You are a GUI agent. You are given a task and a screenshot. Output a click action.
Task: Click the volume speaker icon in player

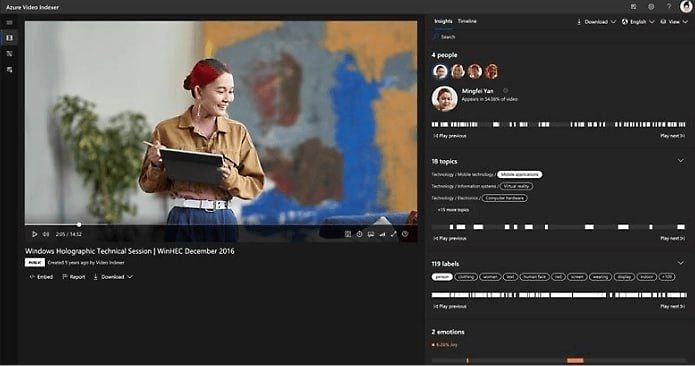[x=46, y=234]
